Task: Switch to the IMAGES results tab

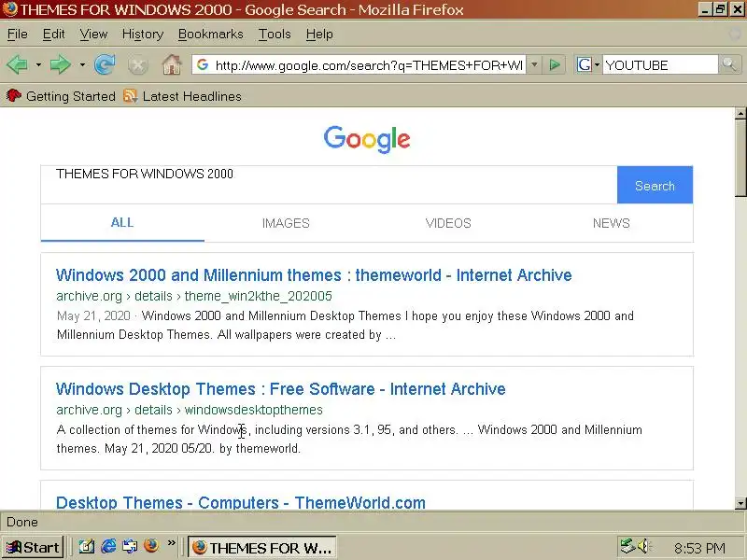Action: click(286, 223)
